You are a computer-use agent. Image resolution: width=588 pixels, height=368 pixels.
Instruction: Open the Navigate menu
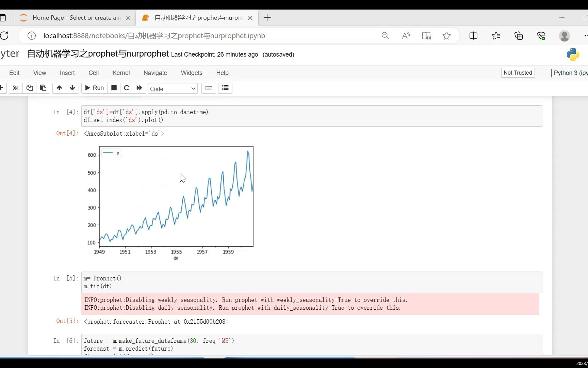pos(155,73)
